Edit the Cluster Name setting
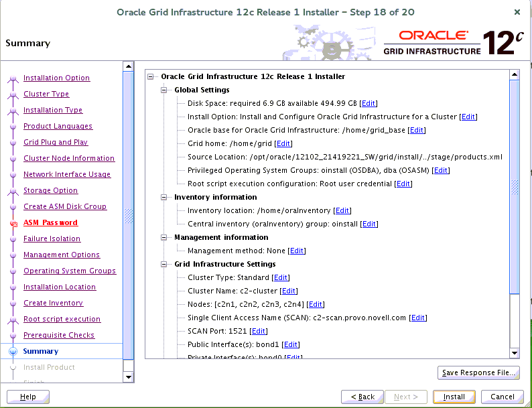Screen dimensions: 532x408 (x=289, y=291)
